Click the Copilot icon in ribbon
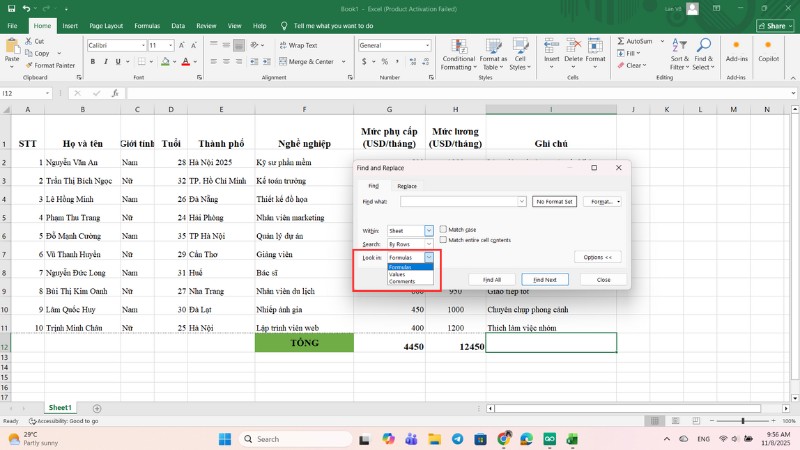Viewport: 800px width, 450px height. pyautogui.click(x=766, y=52)
